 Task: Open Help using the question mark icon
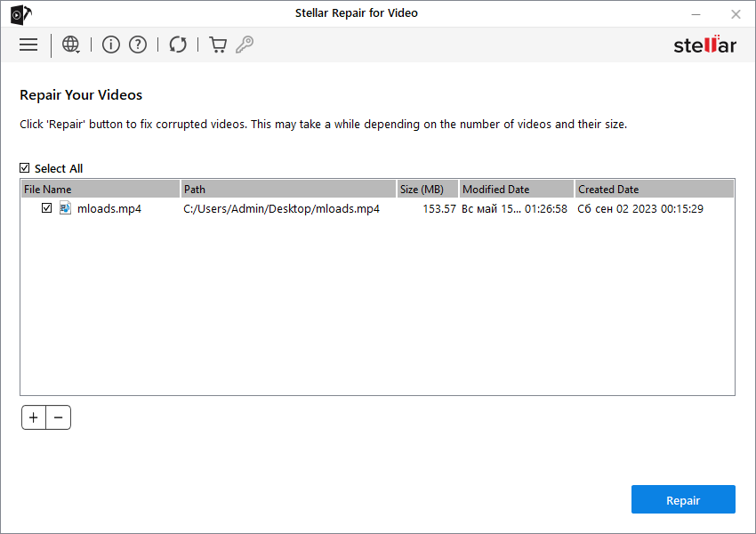(x=138, y=44)
